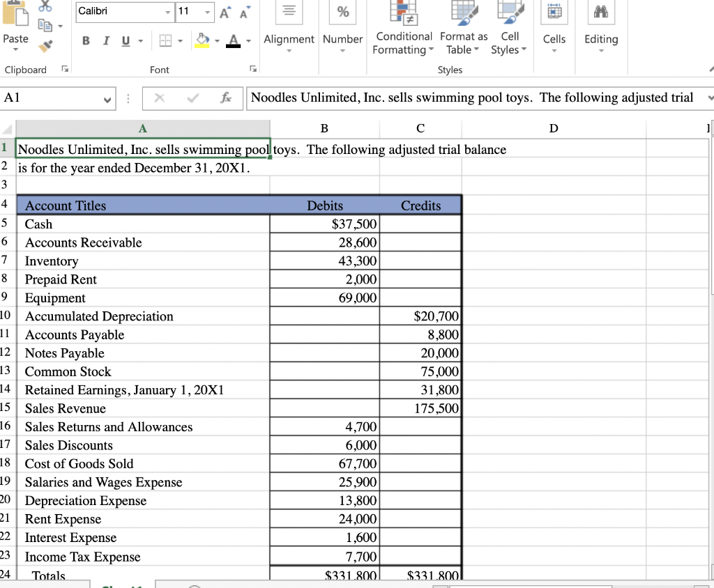Open the Copy options dropdown arrow

click(x=60, y=26)
